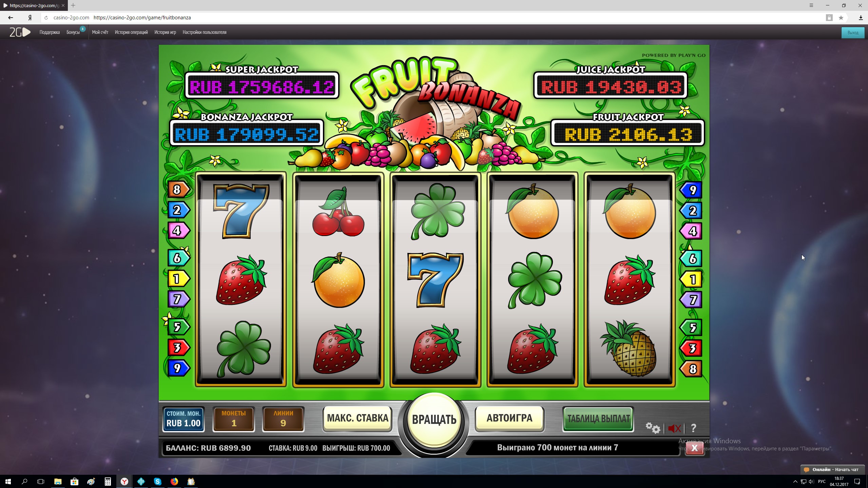Open История игр menu item
This screenshot has height=488, width=868.
pos(165,32)
